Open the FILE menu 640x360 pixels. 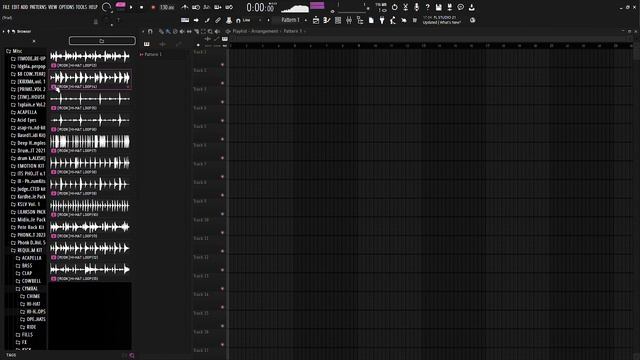point(6,7)
